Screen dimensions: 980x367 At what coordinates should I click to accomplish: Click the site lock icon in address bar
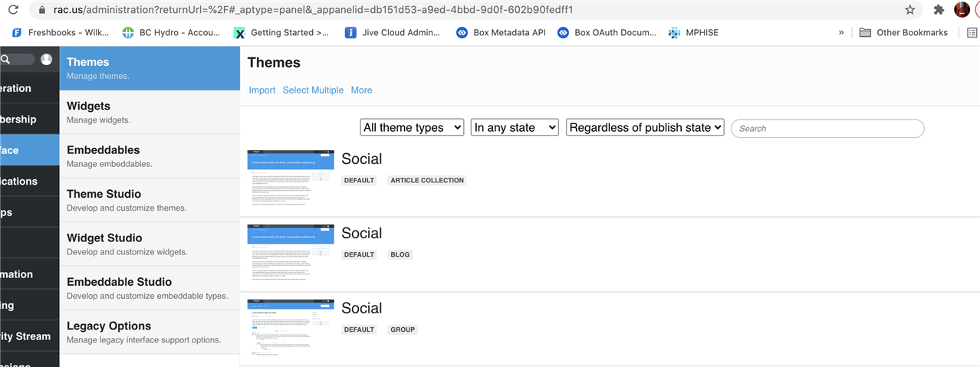[41, 10]
